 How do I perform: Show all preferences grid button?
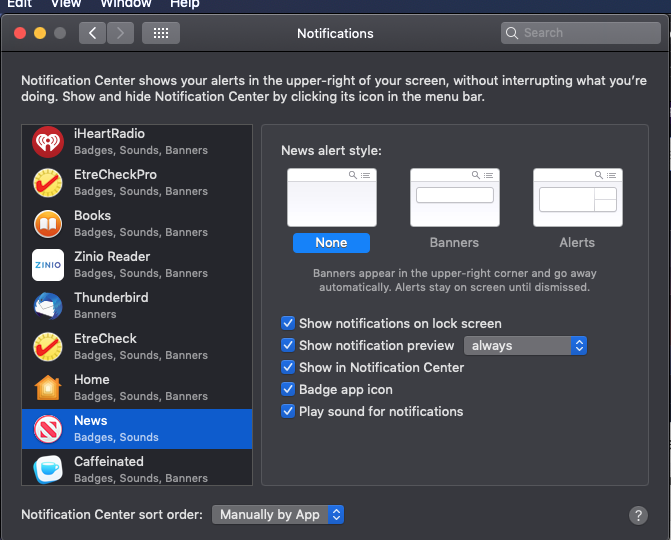161,33
